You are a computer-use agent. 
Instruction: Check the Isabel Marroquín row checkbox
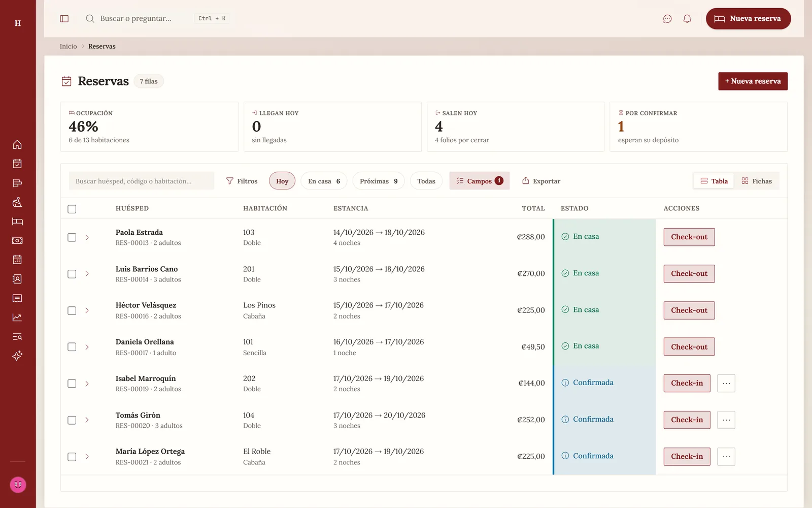(72, 384)
